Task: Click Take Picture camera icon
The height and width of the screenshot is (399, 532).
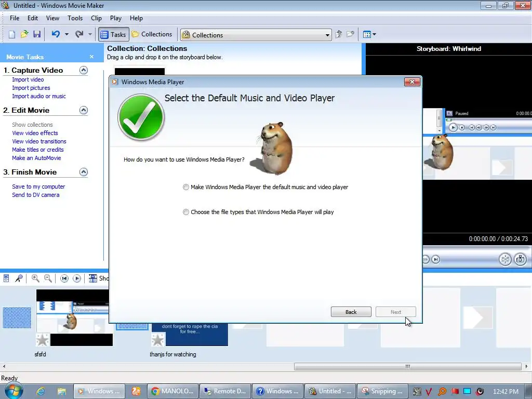Action: click(x=521, y=260)
